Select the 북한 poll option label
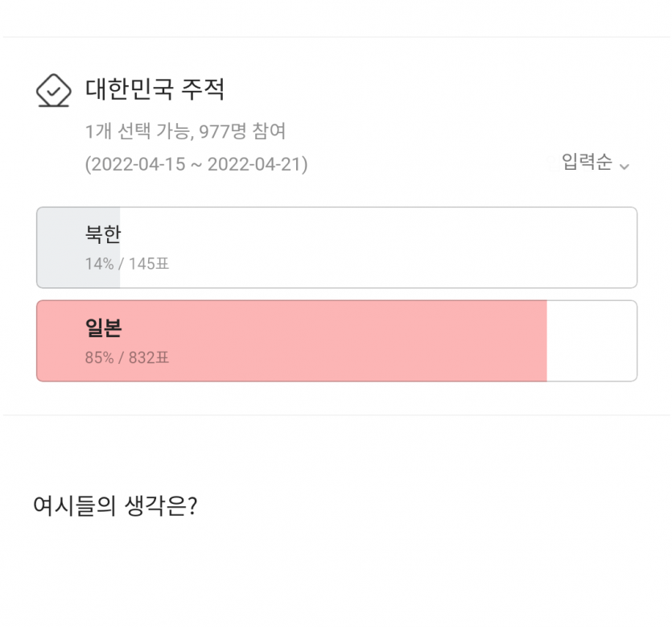This screenshot has width=672, height=627. pyautogui.click(x=103, y=234)
